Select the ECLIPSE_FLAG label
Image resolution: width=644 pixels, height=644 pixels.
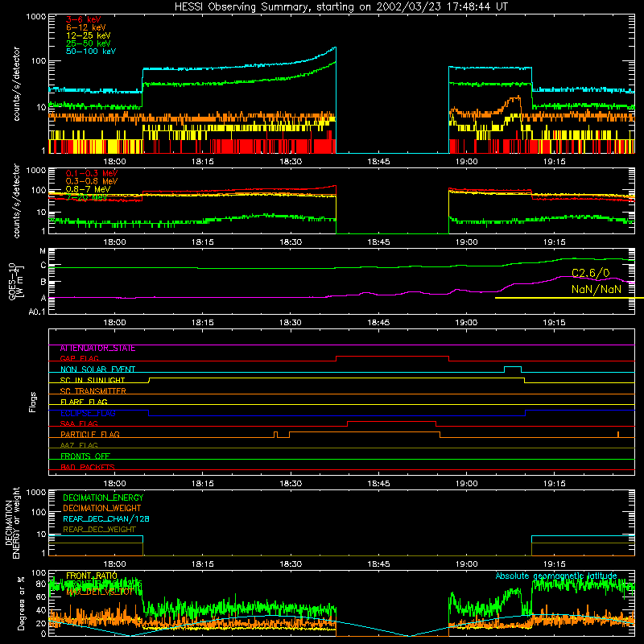pos(88,413)
